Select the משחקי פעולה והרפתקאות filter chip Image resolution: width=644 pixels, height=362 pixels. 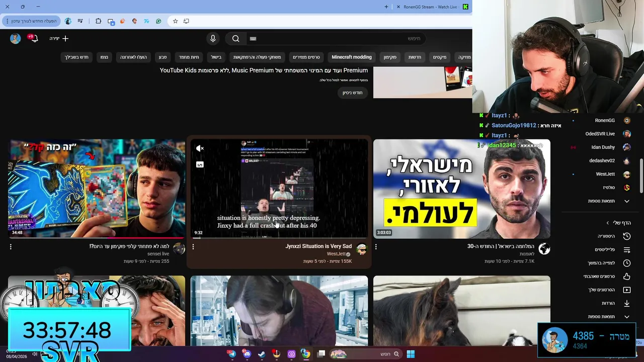tap(257, 57)
